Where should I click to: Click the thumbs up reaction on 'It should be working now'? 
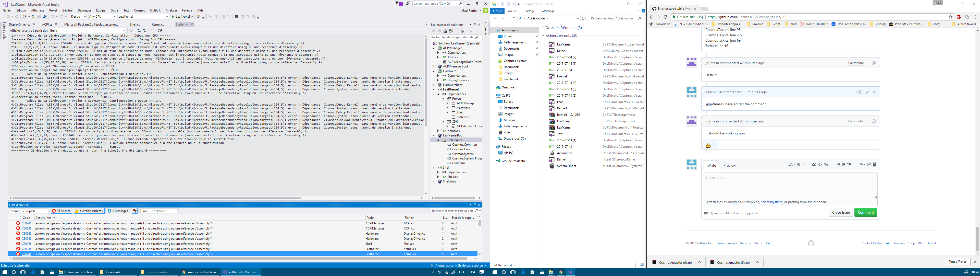[x=710, y=145]
